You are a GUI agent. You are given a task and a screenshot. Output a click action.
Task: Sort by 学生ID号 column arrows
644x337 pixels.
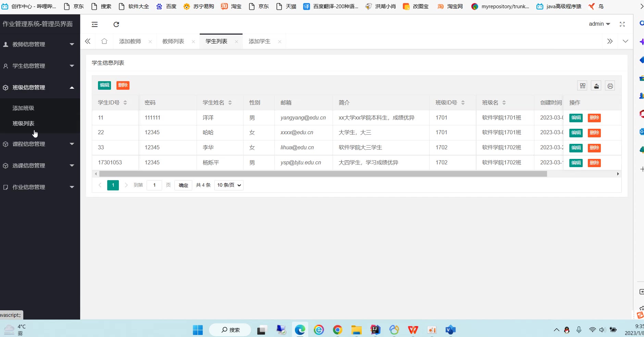click(x=125, y=103)
